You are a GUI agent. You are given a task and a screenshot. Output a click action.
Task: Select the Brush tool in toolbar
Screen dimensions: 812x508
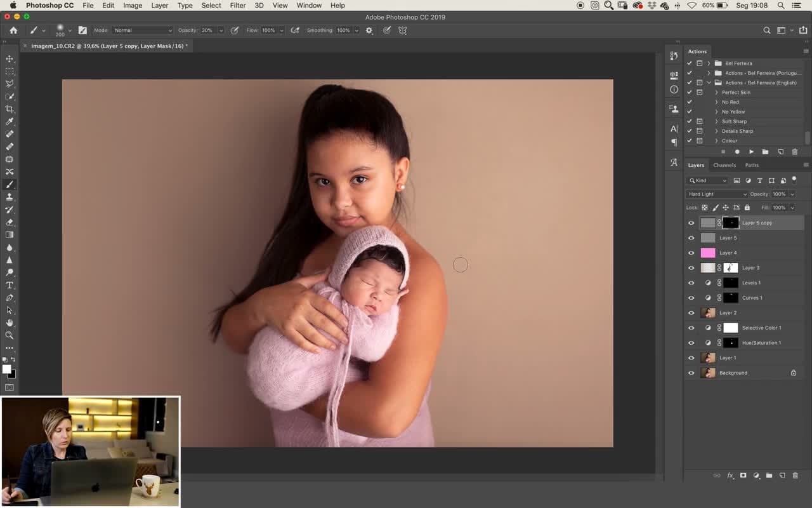[x=10, y=185]
